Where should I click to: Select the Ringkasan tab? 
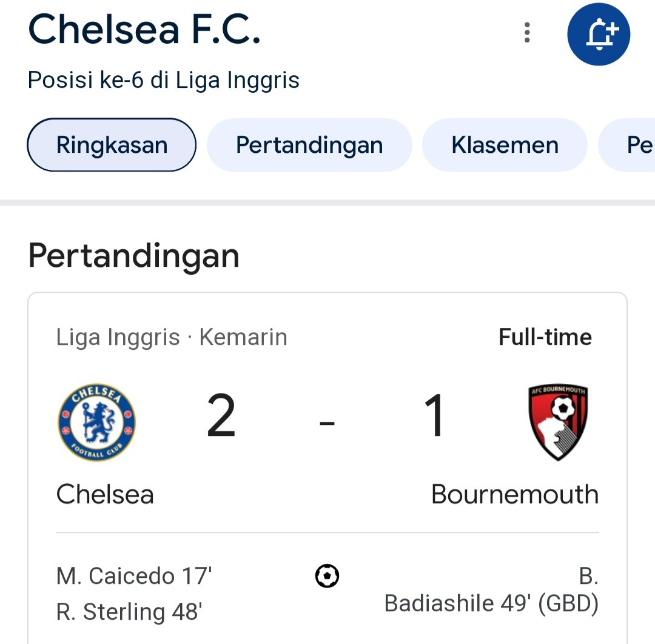pyautogui.click(x=112, y=145)
